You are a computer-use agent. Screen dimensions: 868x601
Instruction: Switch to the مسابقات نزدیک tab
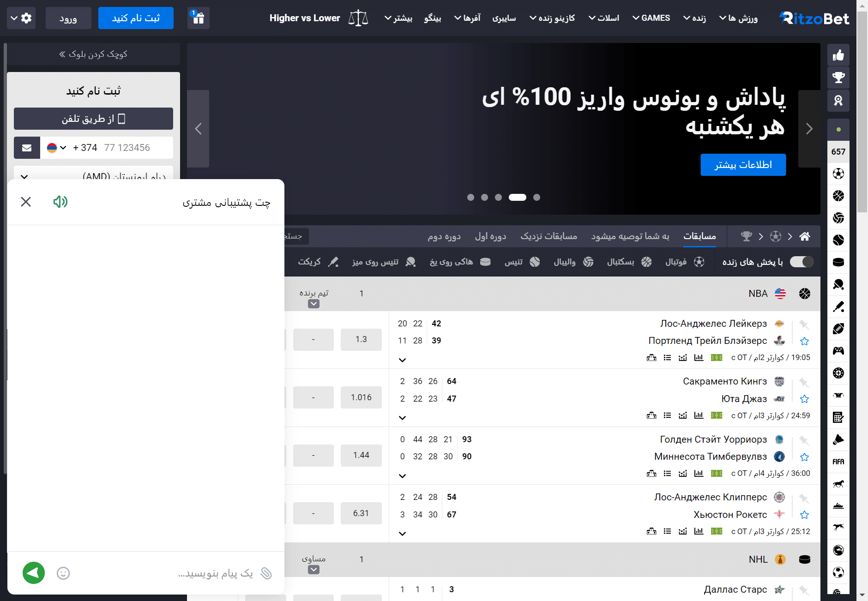[x=549, y=236]
